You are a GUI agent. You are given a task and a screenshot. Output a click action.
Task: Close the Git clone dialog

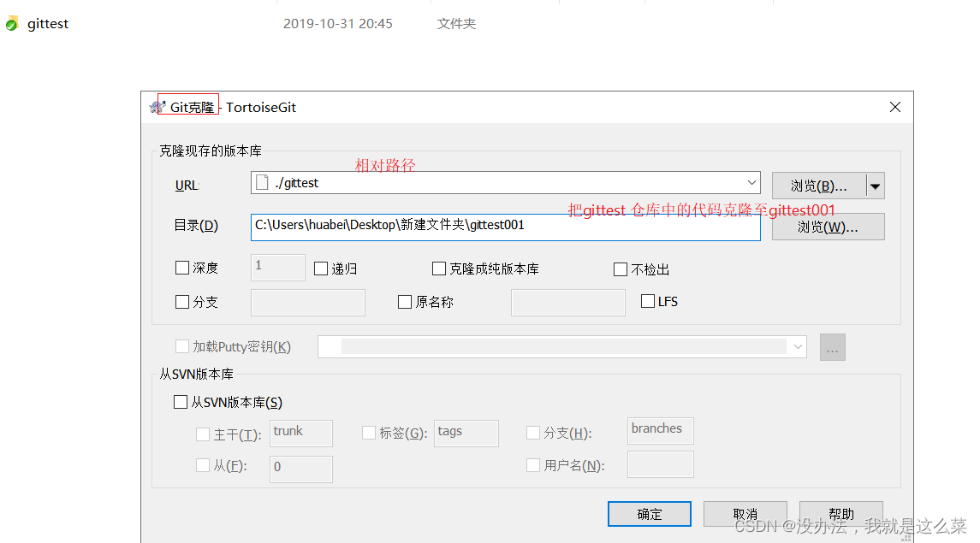[x=895, y=107]
